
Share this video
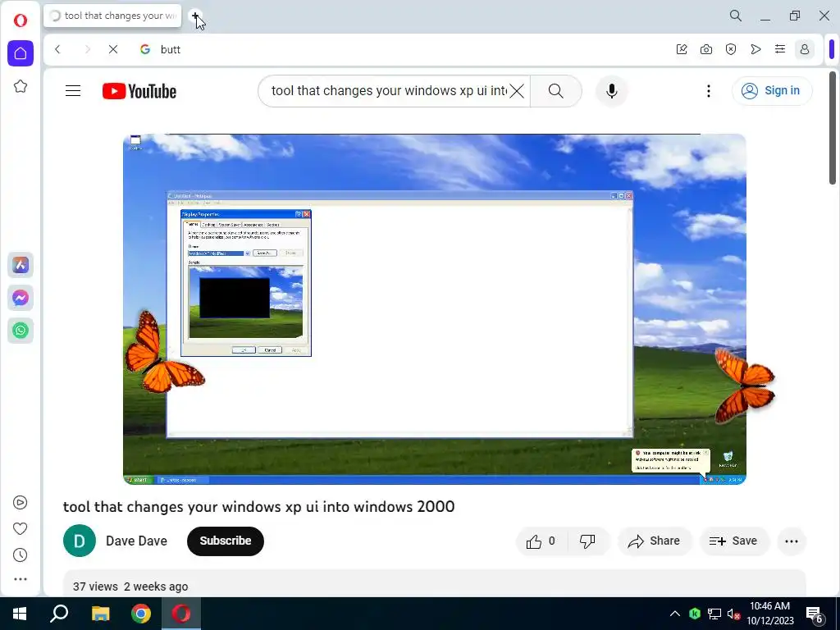pyautogui.click(x=655, y=541)
